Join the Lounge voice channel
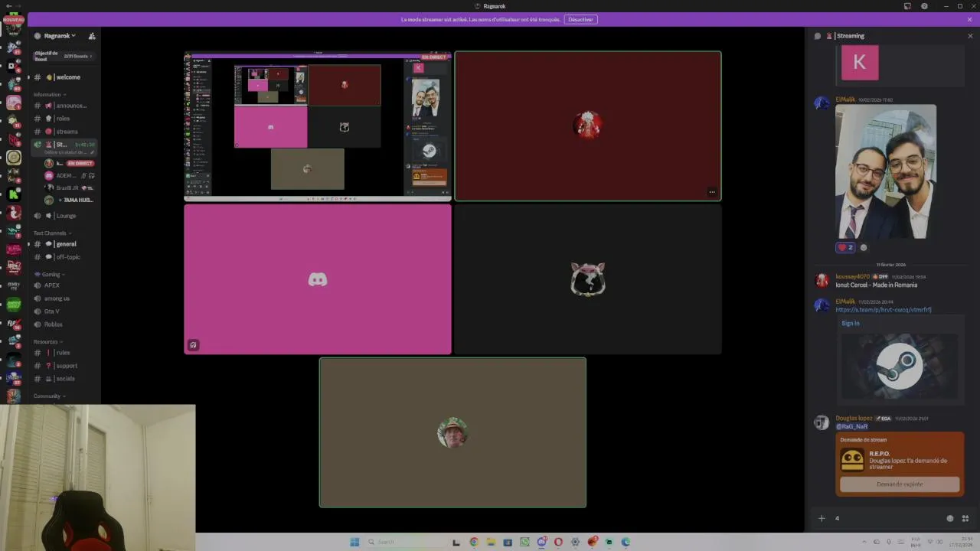The image size is (980, 551). tap(64, 216)
